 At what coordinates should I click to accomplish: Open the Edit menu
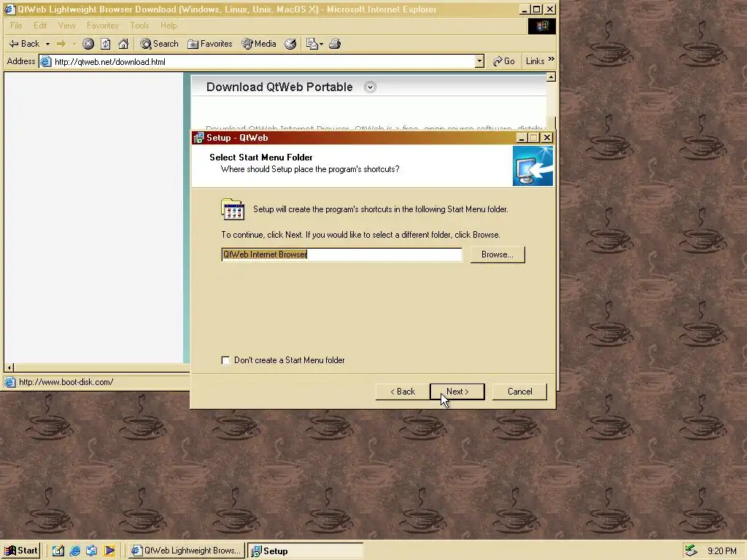coord(40,26)
